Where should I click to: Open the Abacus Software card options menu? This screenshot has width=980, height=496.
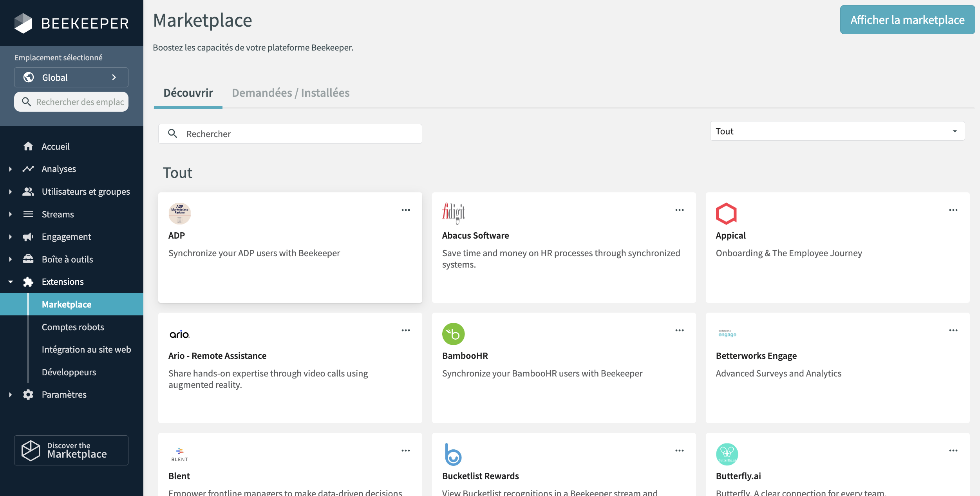(680, 210)
